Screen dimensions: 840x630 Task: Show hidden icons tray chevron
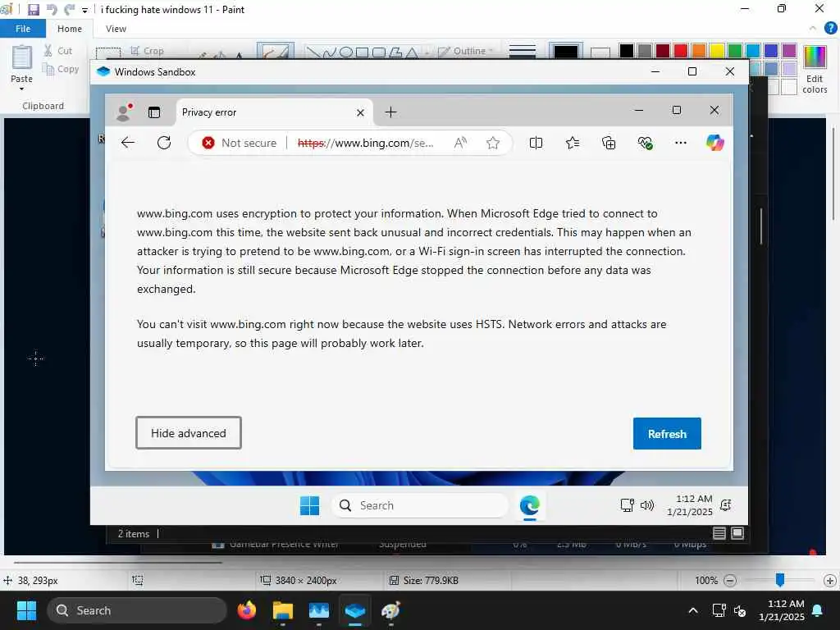pyautogui.click(x=692, y=610)
